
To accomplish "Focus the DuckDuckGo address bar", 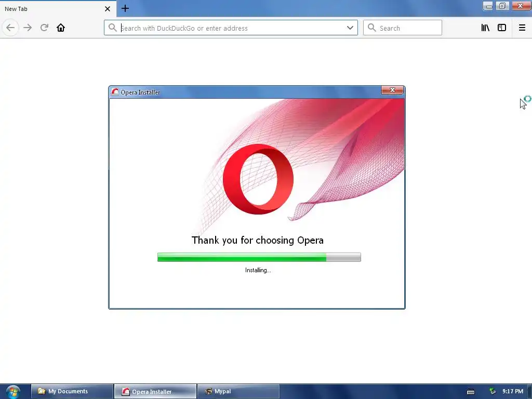I will (x=231, y=28).
